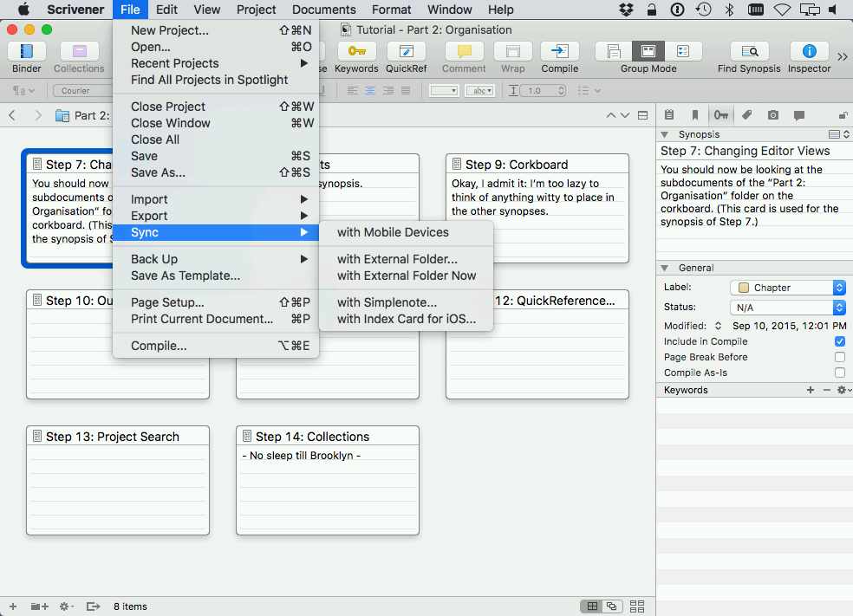Add new item with plus in footer
The image size is (853, 616).
[13, 606]
